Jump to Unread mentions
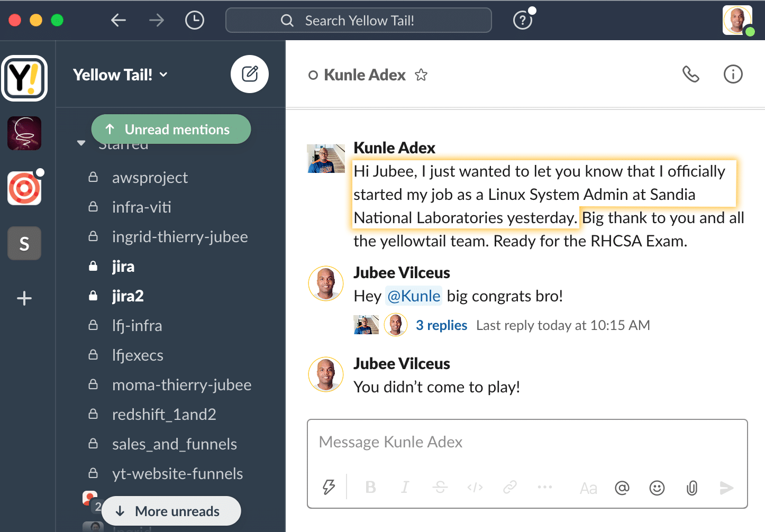Screen dimensions: 765x532 [171, 129]
